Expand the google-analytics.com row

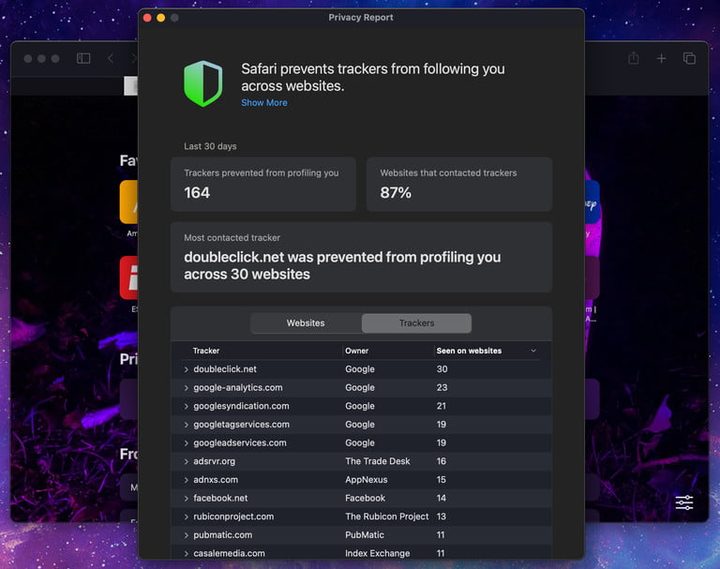(x=186, y=388)
